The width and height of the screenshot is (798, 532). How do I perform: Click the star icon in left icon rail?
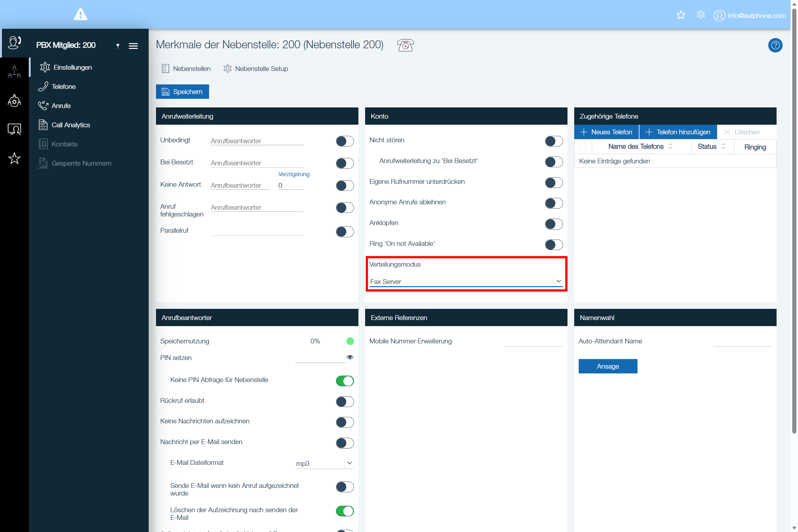coord(14,159)
